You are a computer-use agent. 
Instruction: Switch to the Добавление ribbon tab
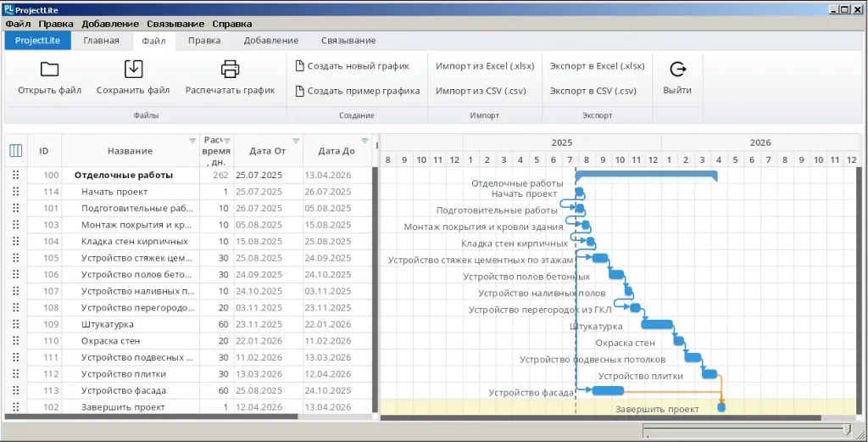click(271, 41)
